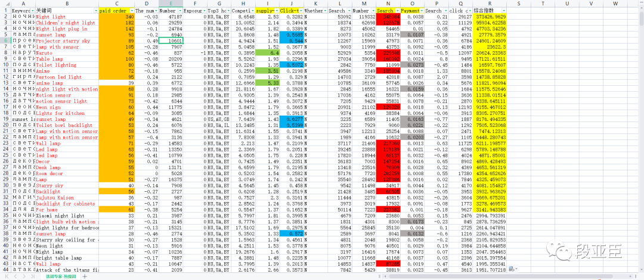Viewport: 644px width, 280px height.
Task: Open the 综合指数 filter dropdown in column R
Action: (x=504, y=11)
